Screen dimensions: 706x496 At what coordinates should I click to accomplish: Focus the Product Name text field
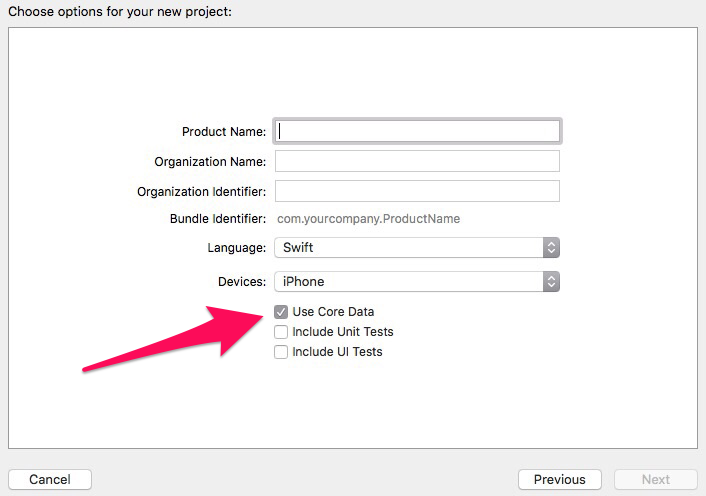pos(417,131)
